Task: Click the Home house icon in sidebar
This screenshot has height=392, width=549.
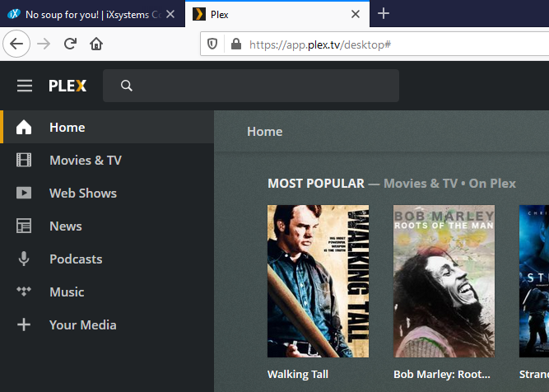Action: point(24,127)
